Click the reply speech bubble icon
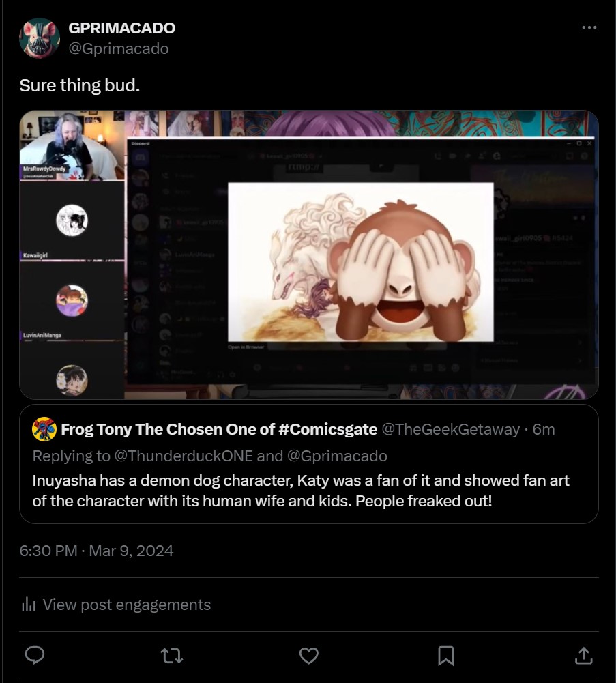The height and width of the screenshot is (683, 616). click(x=35, y=655)
